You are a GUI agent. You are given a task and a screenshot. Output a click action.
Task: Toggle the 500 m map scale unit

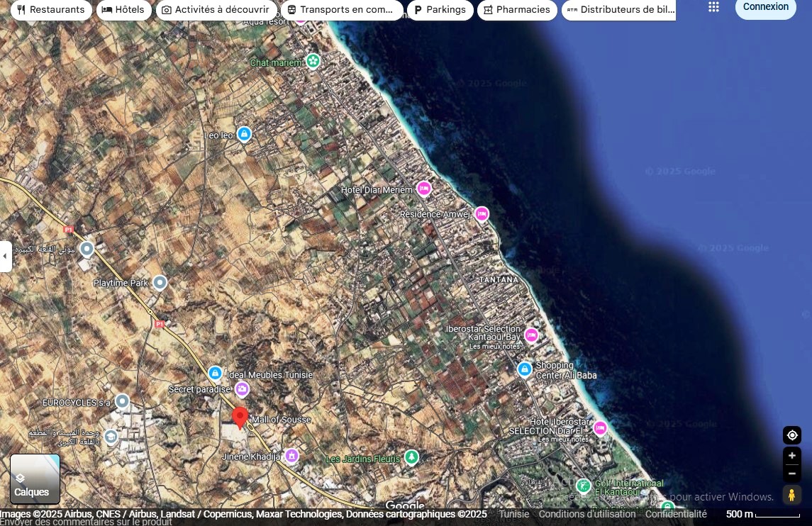pos(762,514)
